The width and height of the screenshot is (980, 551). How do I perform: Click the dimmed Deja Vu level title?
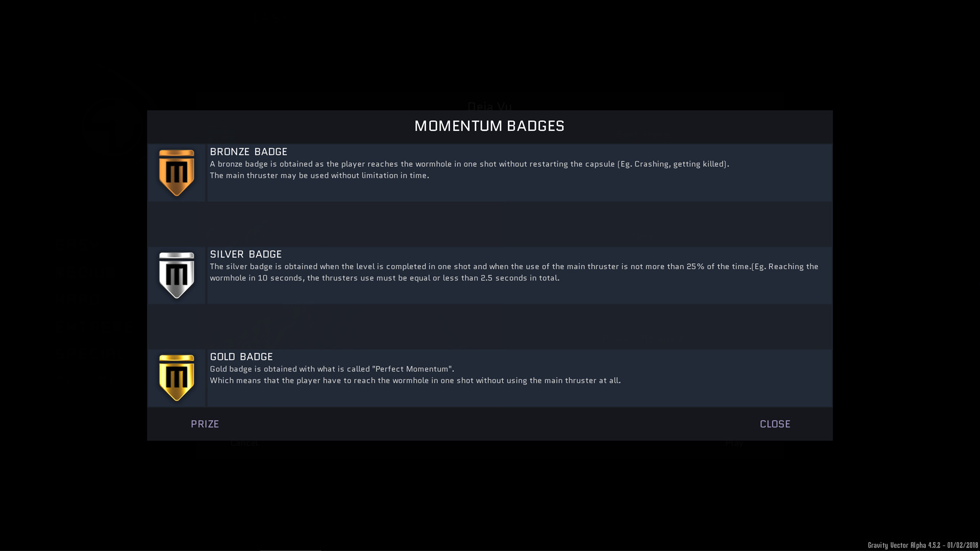[x=489, y=106]
